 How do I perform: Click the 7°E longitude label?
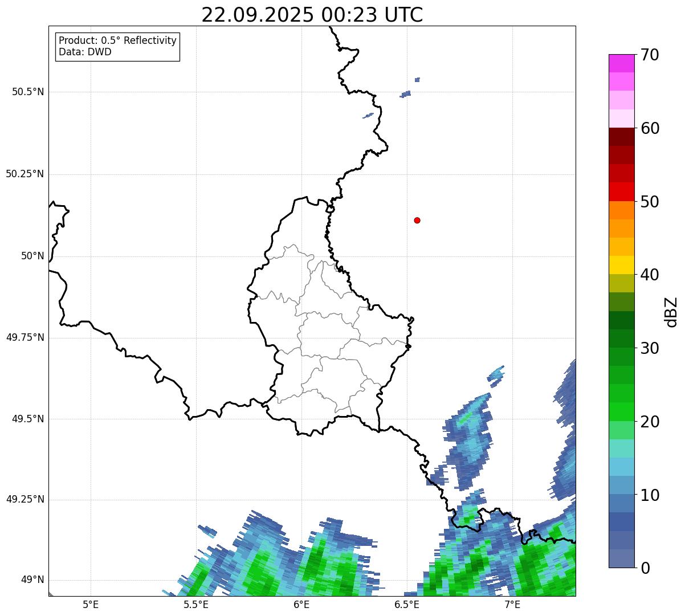512,604
